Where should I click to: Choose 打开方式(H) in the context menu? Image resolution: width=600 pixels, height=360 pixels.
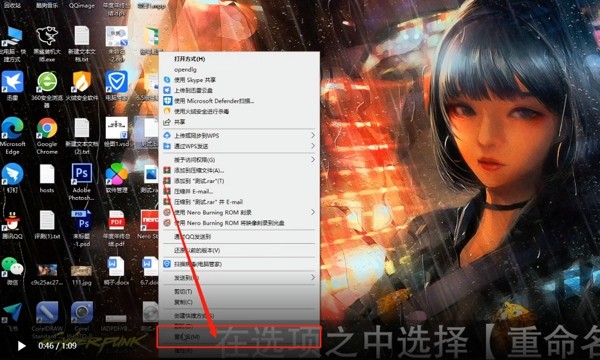(x=239, y=59)
